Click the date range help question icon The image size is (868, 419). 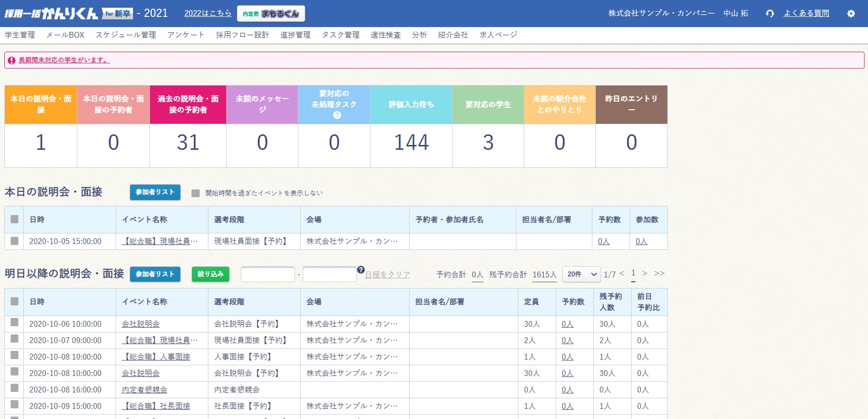tap(361, 270)
